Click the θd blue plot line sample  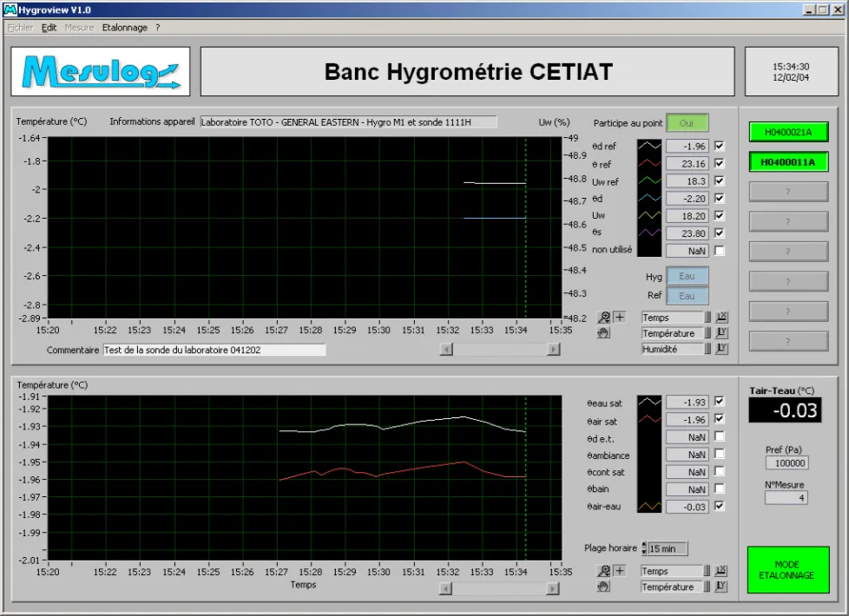point(649,198)
